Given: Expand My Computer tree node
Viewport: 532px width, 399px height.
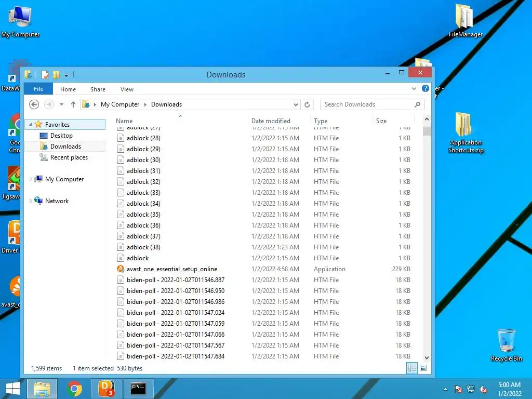Looking at the screenshot, I should (x=31, y=179).
